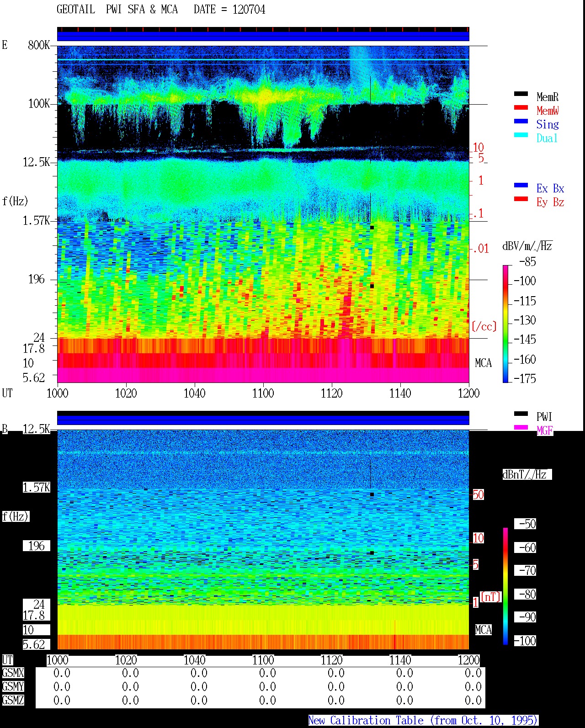Select the magenta MGF legend swatch
Image resolution: width=585 pixels, height=728 pixels.
521,428
